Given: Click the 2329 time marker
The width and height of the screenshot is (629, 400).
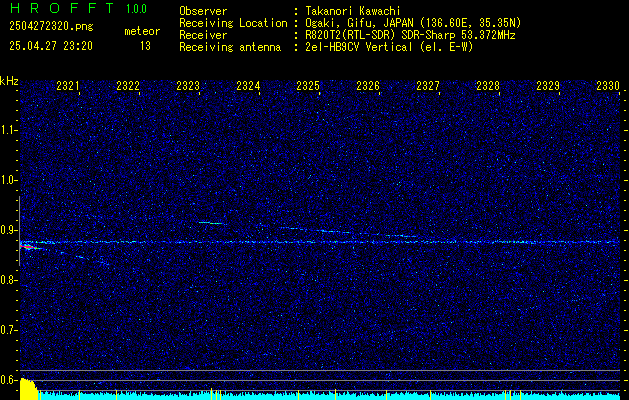Looking at the screenshot, I should [x=548, y=85].
